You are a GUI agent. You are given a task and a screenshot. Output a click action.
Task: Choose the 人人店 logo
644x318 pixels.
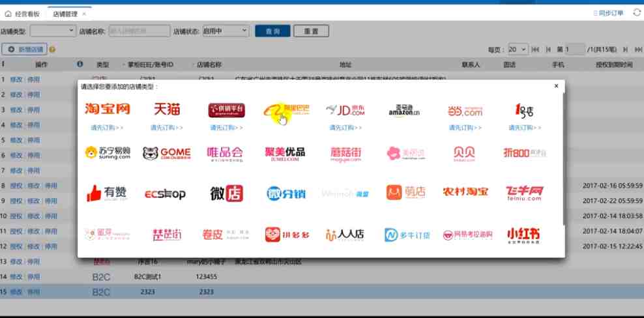coord(345,235)
